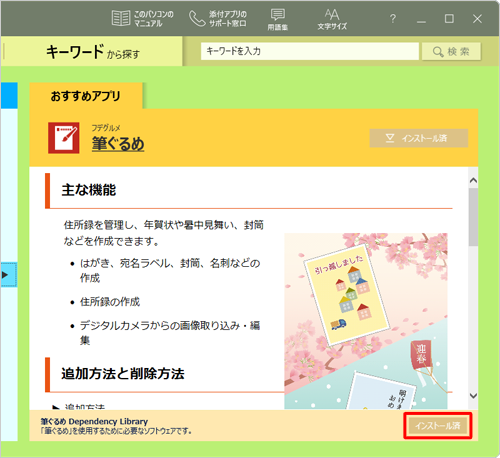The image size is (500, 458).
Task: Click the Dependency Library インストール済 button
Action: [x=438, y=426]
